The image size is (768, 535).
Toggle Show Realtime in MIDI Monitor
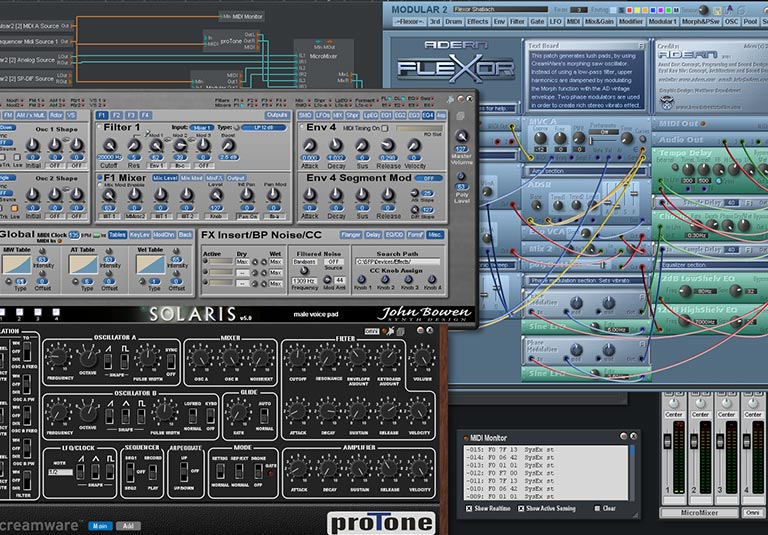click(x=469, y=509)
